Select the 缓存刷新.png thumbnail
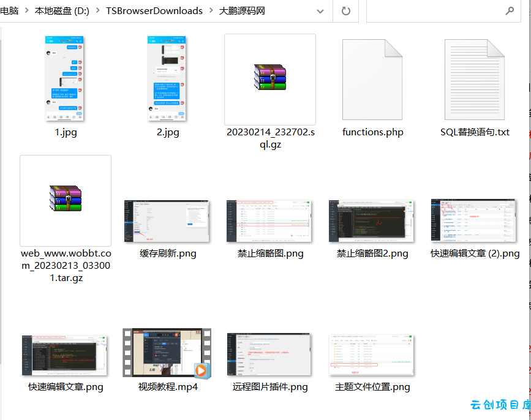Viewport: 531px width, 420px height. (167, 220)
